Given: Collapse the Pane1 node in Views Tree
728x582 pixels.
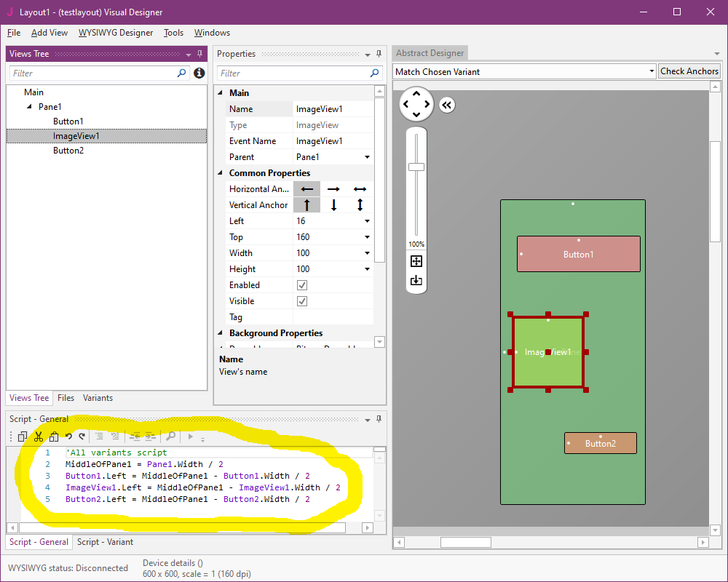Looking at the screenshot, I should pyautogui.click(x=29, y=106).
